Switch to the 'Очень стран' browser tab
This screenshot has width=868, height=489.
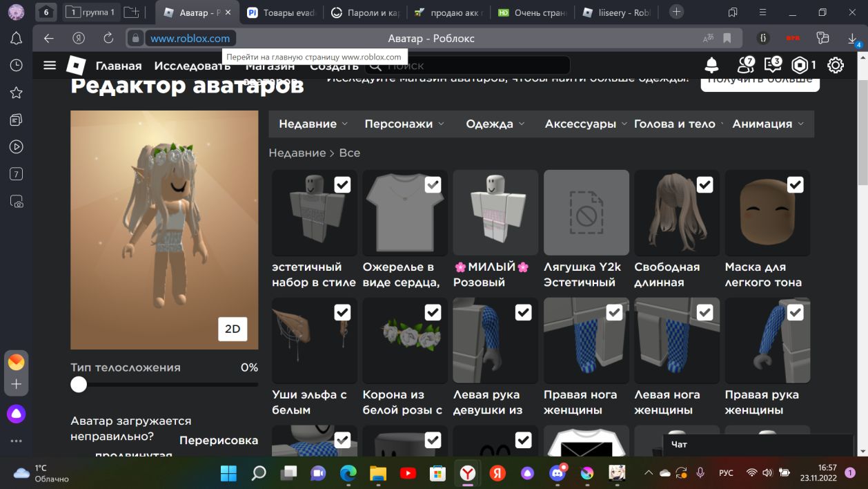[532, 12]
